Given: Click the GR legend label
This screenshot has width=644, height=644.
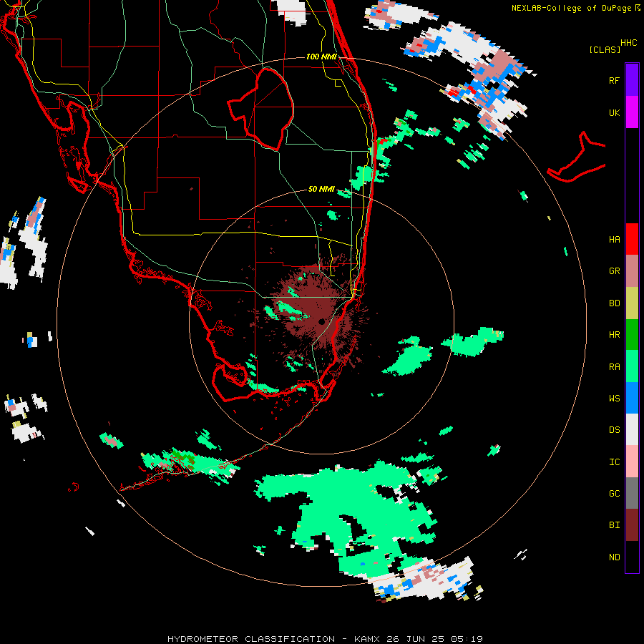Looking at the screenshot, I should (614, 270).
